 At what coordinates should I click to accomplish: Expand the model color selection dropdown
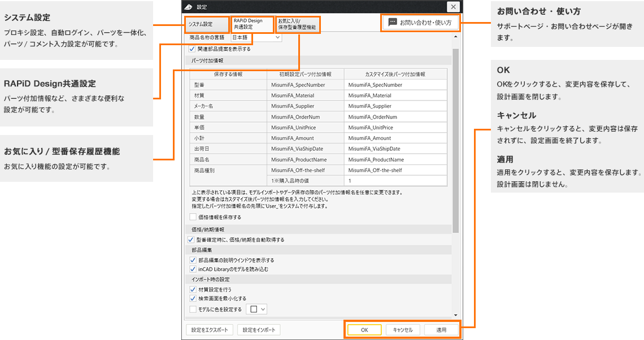(x=262, y=308)
